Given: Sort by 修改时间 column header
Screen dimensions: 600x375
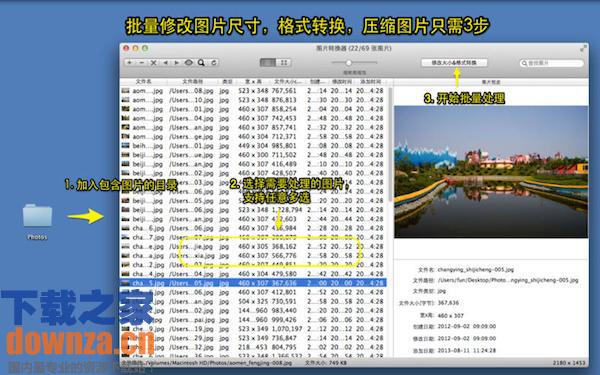Looking at the screenshot, I should coord(342,82).
